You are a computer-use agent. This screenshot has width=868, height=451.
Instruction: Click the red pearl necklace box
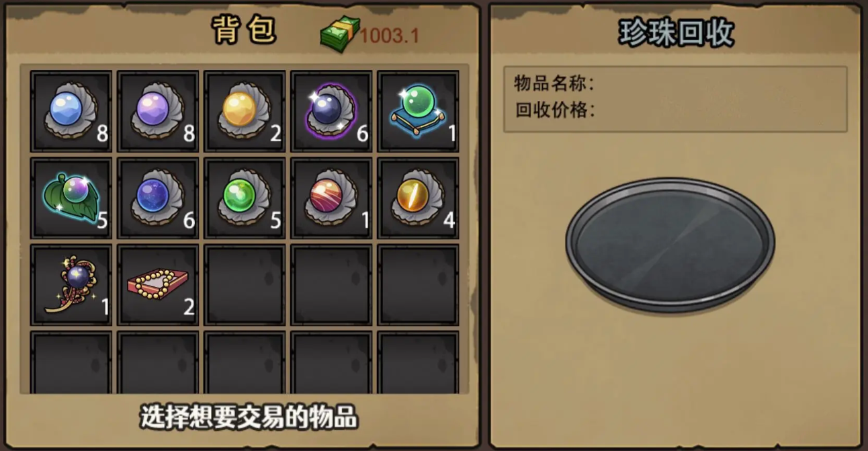[158, 285]
